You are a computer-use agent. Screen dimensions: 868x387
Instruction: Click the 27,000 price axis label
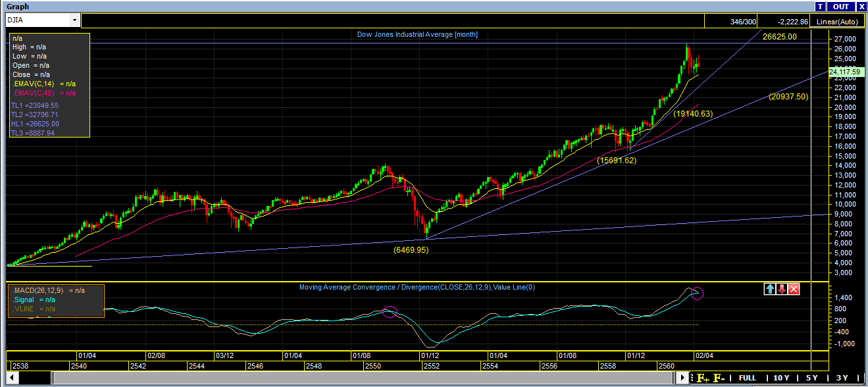[844, 39]
